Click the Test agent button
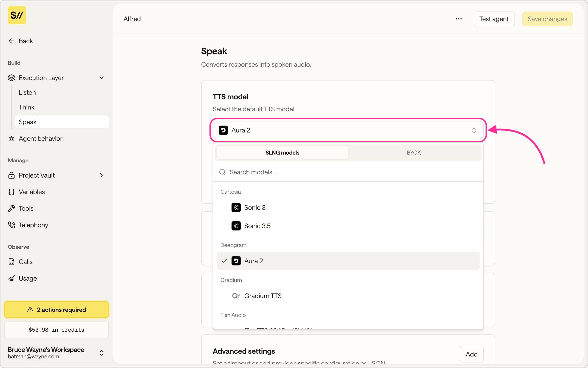 [x=494, y=19]
